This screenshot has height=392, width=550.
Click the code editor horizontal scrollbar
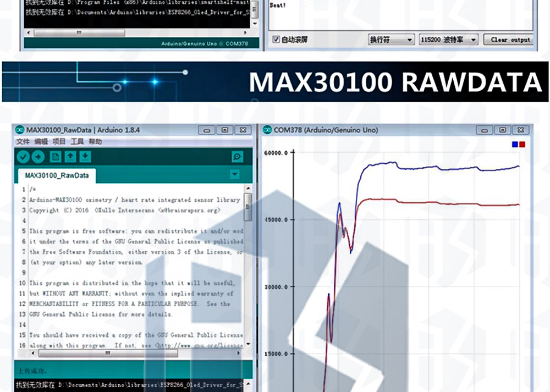point(134,353)
